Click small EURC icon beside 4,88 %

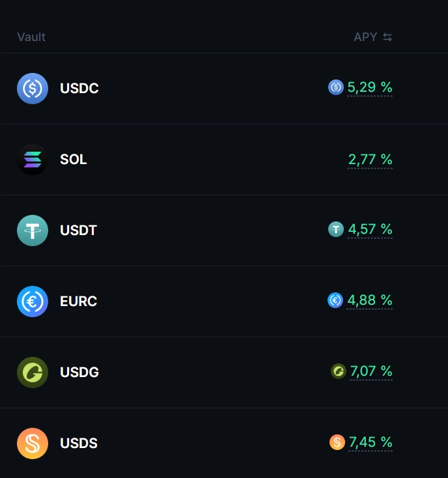pos(335,300)
